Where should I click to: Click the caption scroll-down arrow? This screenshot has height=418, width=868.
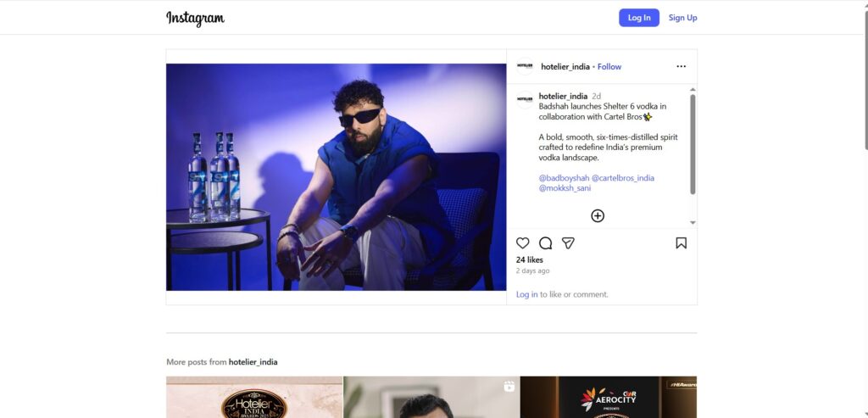(x=693, y=222)
